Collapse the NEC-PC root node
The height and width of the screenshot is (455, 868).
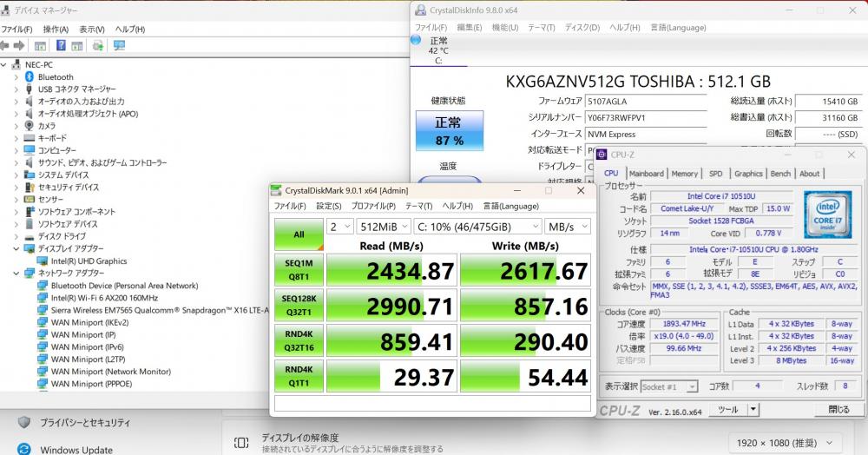click(3, 65)
